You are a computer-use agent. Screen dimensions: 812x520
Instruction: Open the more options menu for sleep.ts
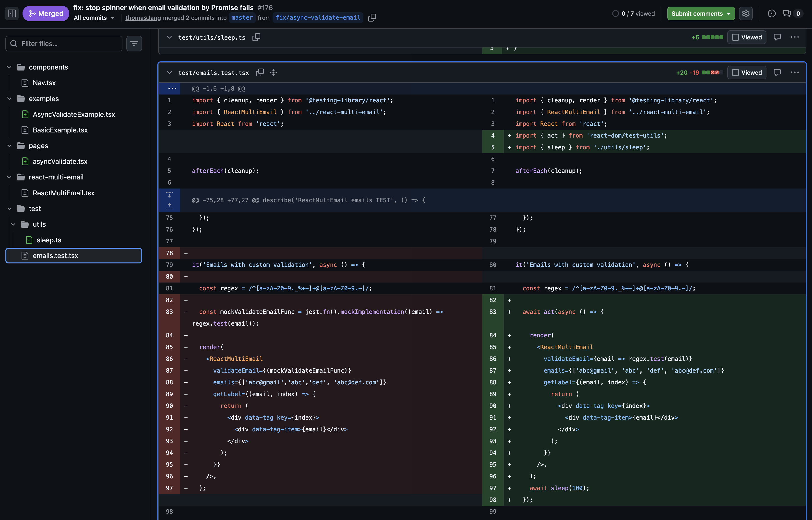pyautogui.click(x=794, y=37)
